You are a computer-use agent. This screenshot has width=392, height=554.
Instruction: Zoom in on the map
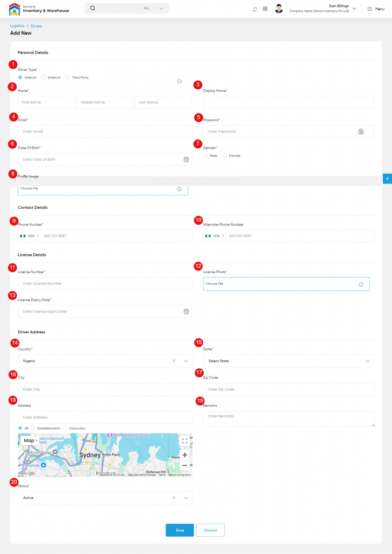(185, 455)
